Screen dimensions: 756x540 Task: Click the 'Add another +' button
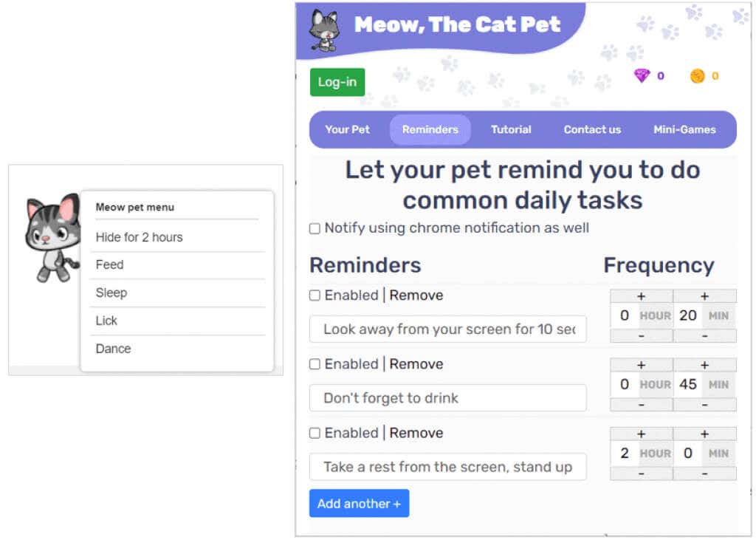click(359, 503)
